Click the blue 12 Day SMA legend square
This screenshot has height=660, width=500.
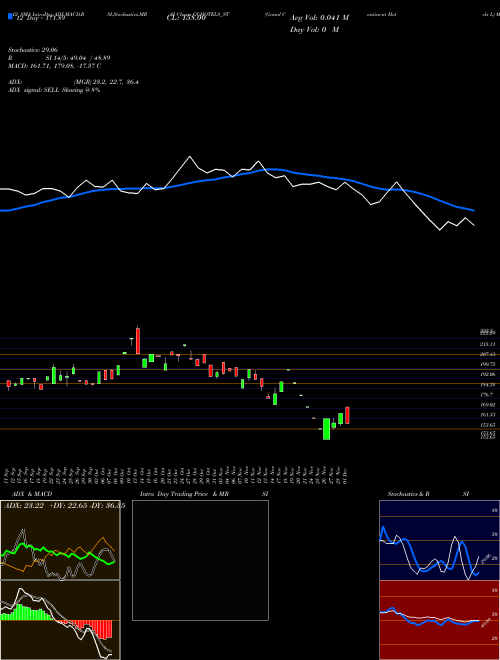(10, 16)
